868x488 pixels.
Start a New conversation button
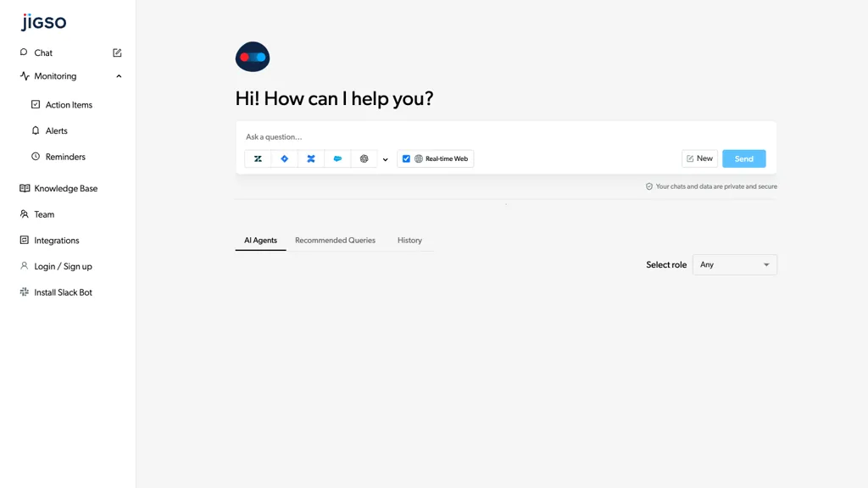tap(699, 158)
